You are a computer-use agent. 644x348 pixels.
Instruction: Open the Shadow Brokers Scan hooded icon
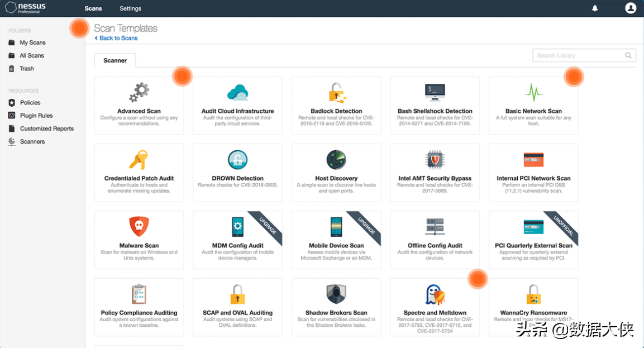click(x=336, y=294)
